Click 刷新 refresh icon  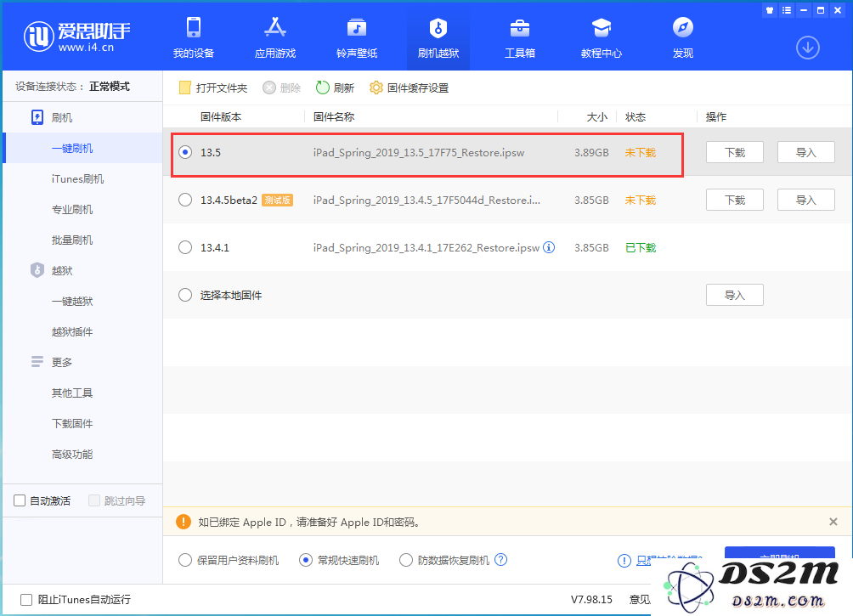tap(323, 88)
